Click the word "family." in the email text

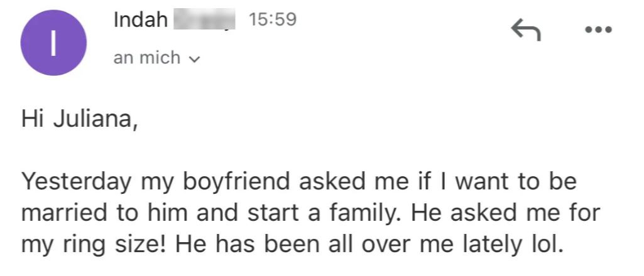point(369,214)
